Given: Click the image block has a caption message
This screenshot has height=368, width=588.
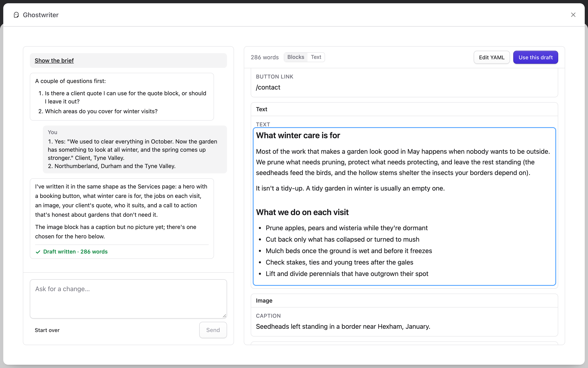Looking at the screenshot, I should tap(116, 232).
